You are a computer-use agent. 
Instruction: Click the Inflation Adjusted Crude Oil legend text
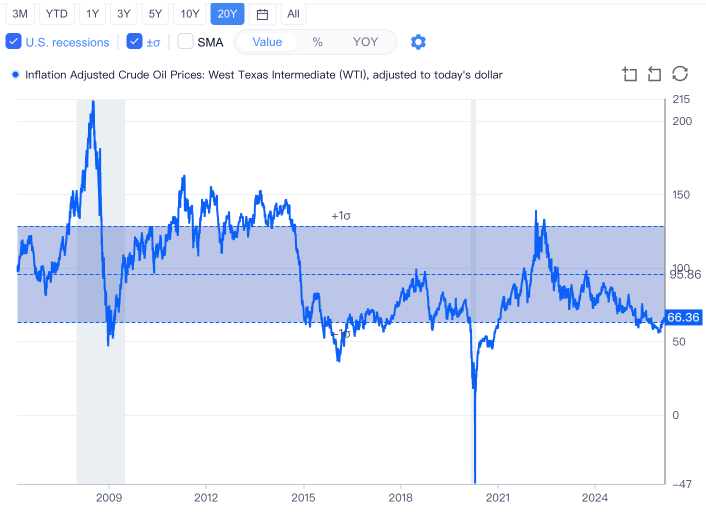263,75
